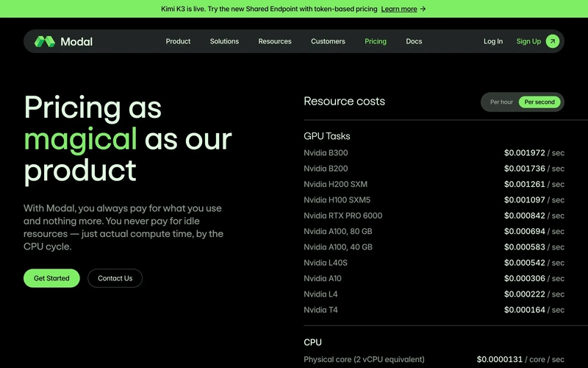This screenshot has height=368, width=588.
Task: Click the Kimi K3 is live announcement text
Action: pyautogui.click(x=269, y=9)
